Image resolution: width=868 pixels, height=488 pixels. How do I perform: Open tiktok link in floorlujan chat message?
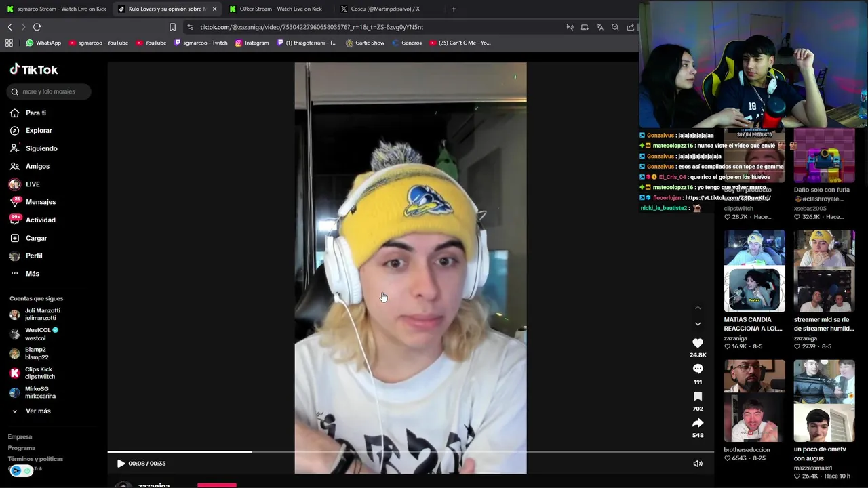[x=727, y=198]
